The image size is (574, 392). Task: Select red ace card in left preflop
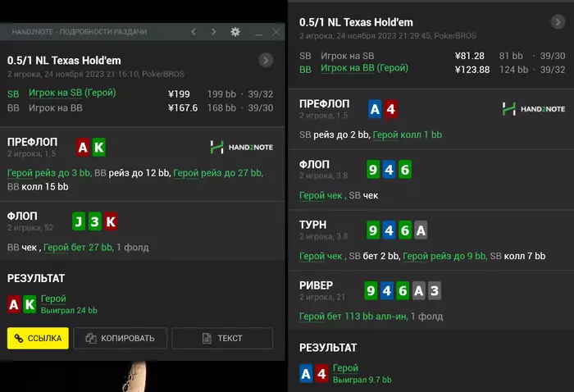tap(83, 147)
